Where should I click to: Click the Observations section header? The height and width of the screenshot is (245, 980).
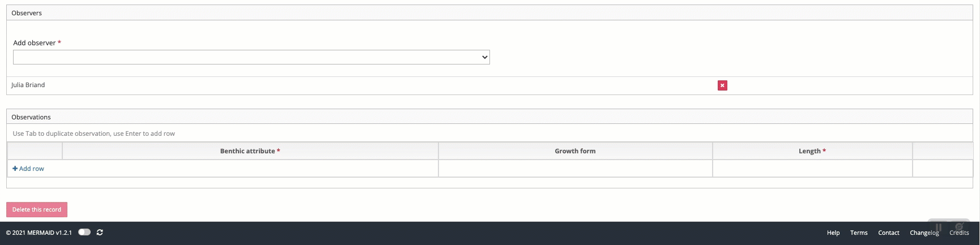(x=489, y=117)
